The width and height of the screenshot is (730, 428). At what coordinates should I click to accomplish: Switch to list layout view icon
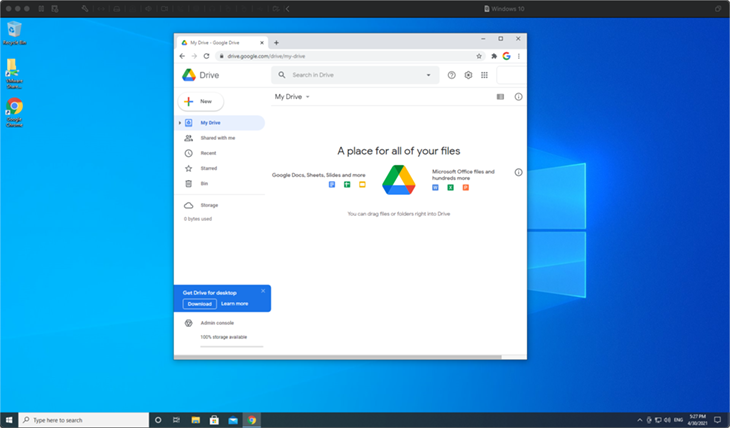[500, 97]
